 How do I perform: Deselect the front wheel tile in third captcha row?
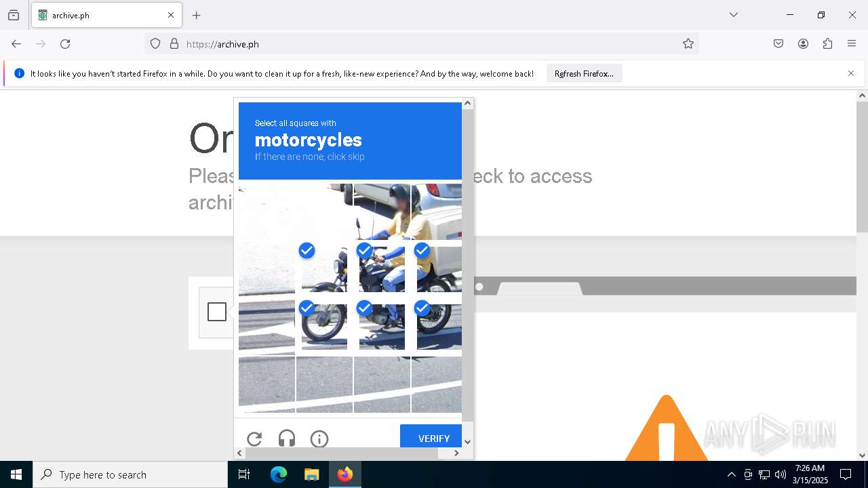(x=324, y=327)
